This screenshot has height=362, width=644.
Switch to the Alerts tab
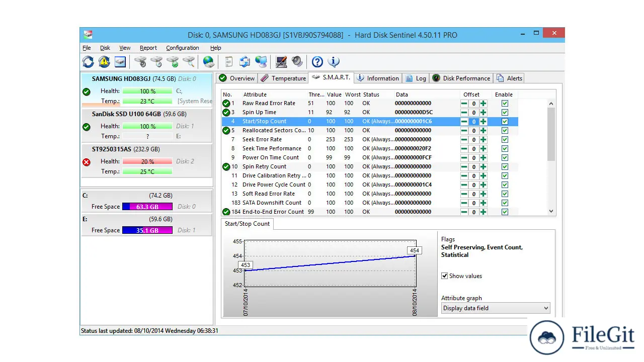click(510, 78)
